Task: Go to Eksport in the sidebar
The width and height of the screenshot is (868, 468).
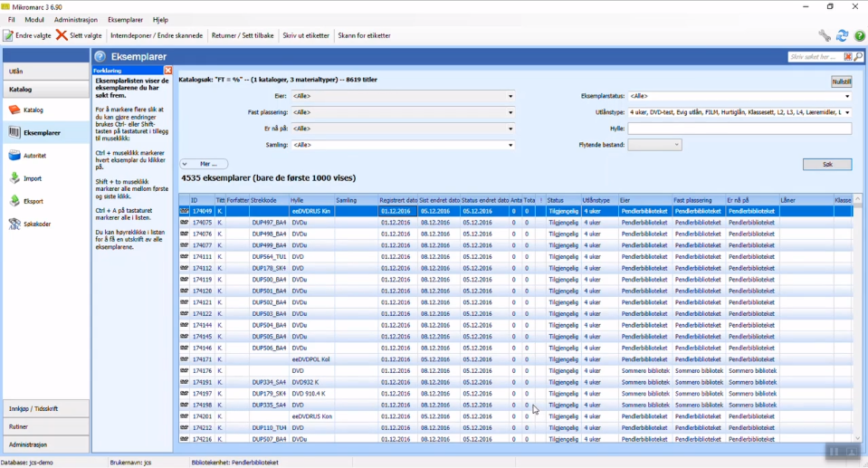Action: click(x=33, y=201)
